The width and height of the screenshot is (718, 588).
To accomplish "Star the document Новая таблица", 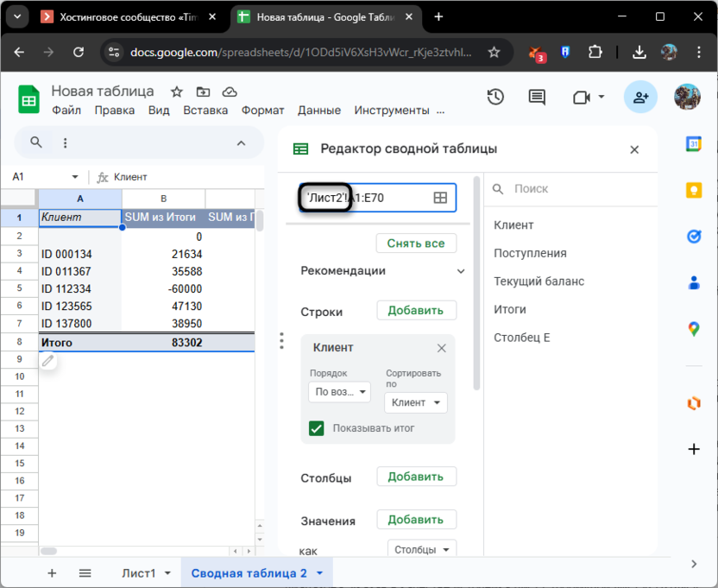I will (x=177, y=92).
